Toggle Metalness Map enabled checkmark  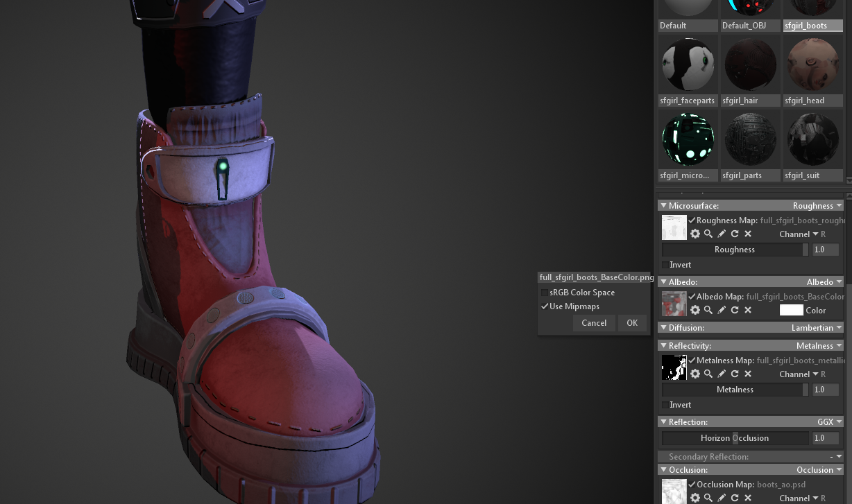point(692,360)
